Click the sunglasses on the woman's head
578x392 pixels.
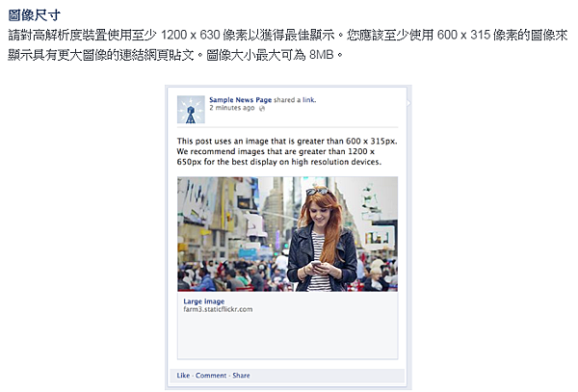click(317, 192)
